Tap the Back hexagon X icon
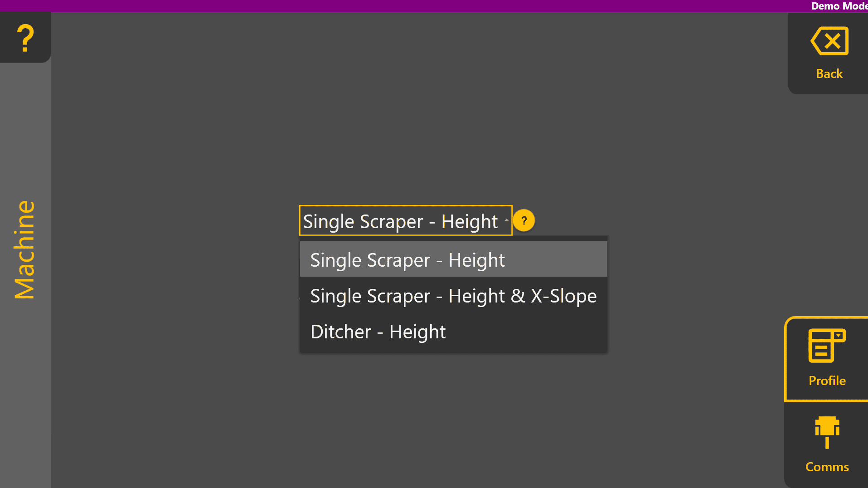Viewport: 868px width, 488px height. click(829, 41)
